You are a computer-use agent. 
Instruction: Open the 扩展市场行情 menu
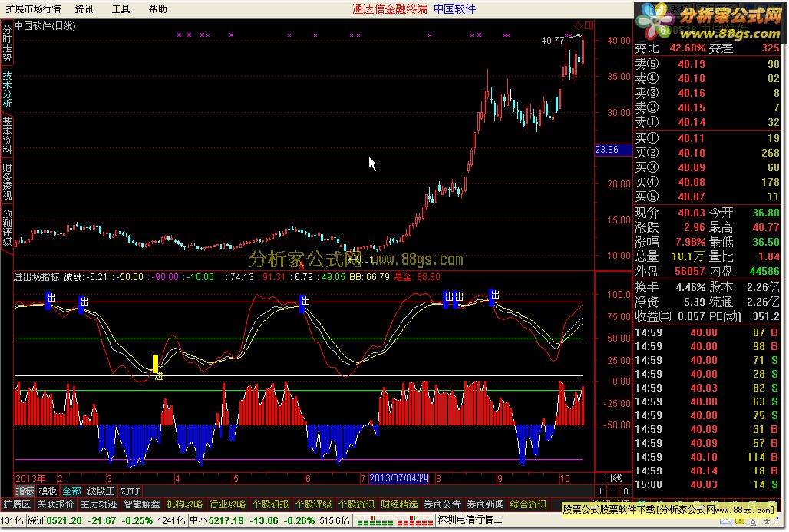coord(33,8)
